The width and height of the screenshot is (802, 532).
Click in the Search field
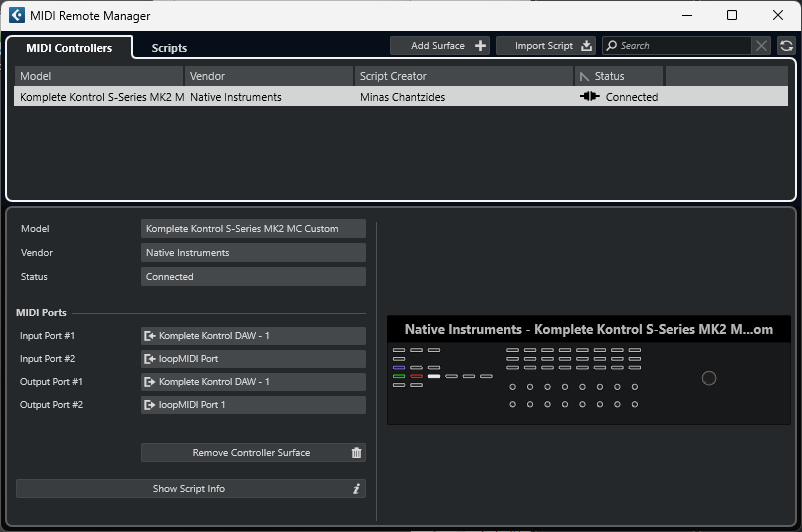pos(683,46)
